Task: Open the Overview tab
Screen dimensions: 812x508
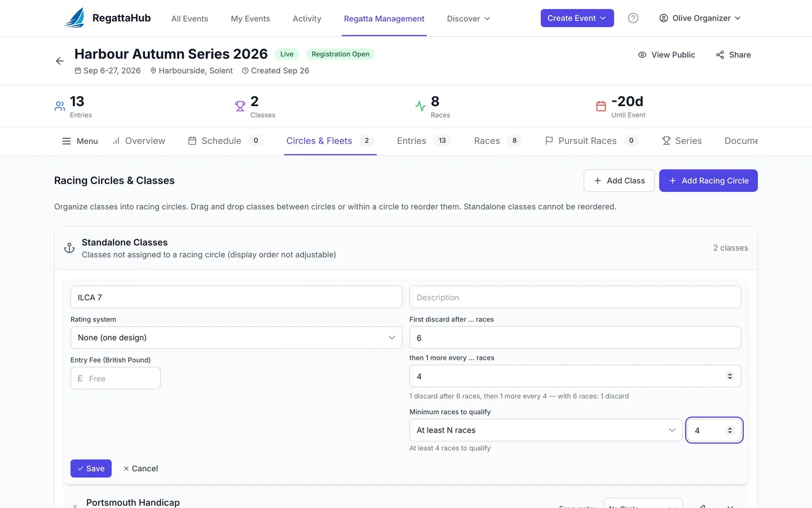Action: pos(139,141)
